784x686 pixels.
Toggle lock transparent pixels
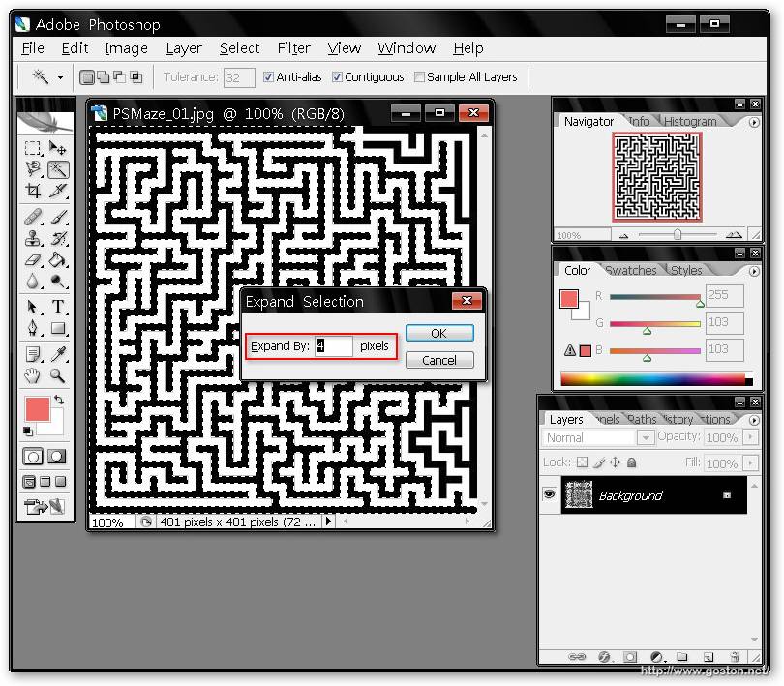582,462
